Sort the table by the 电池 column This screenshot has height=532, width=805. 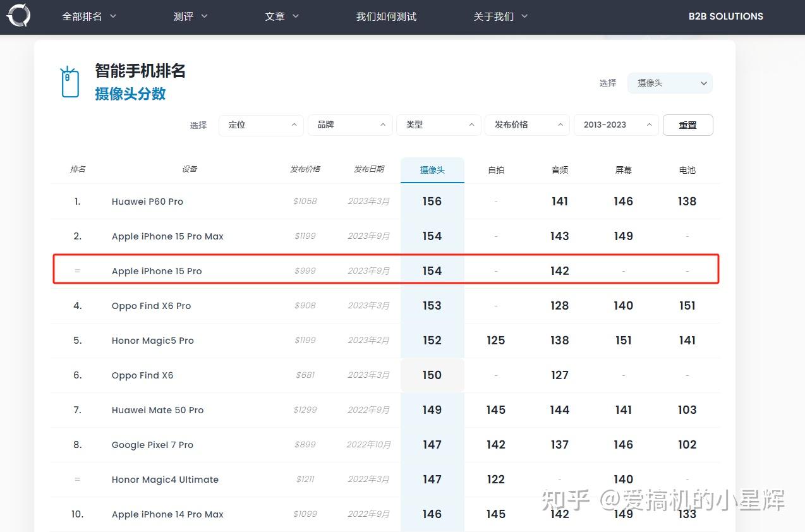687,169
